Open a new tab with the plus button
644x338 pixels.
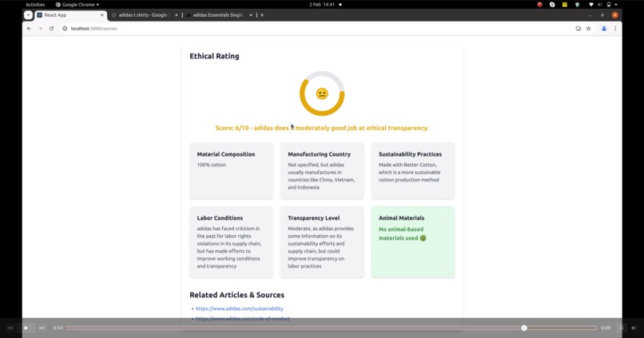[x=262, y=15]
